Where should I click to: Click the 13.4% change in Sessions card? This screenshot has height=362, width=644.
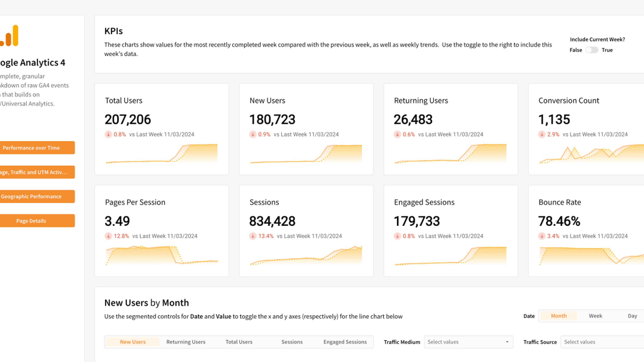point(266,236)
